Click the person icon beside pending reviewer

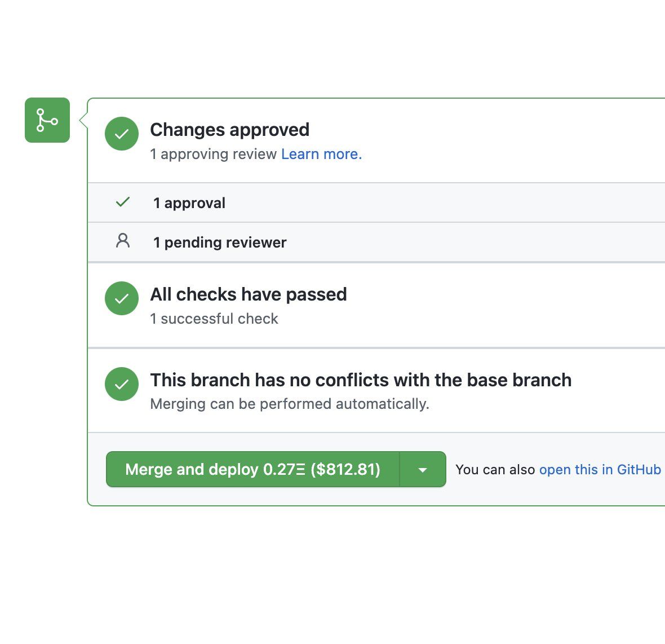(122, 241)
